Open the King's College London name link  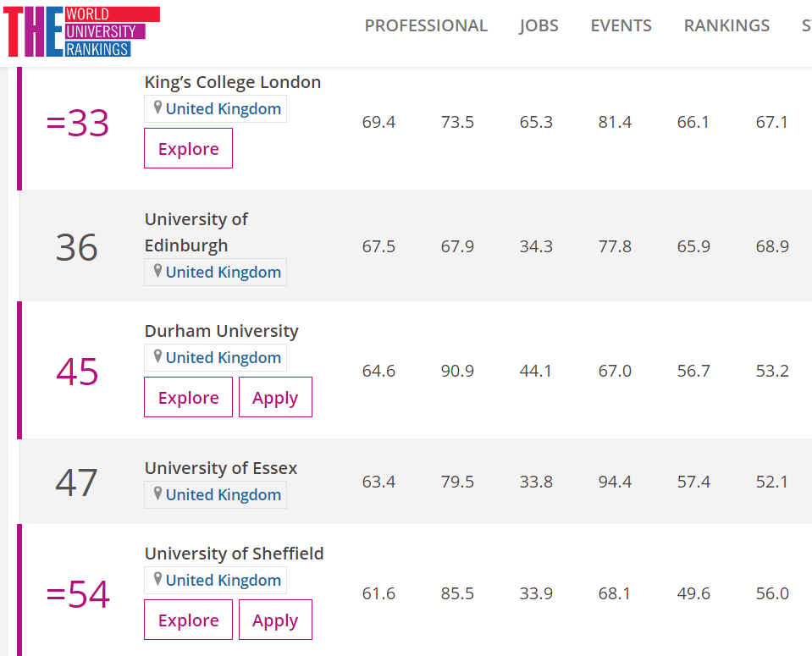click(233, 82)
